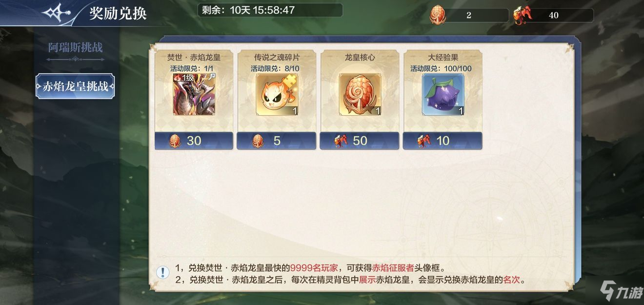This screenshot has height=305, width=644.
Task: Tap the dragon egg currency icon at top
Action: coord(438,15)
